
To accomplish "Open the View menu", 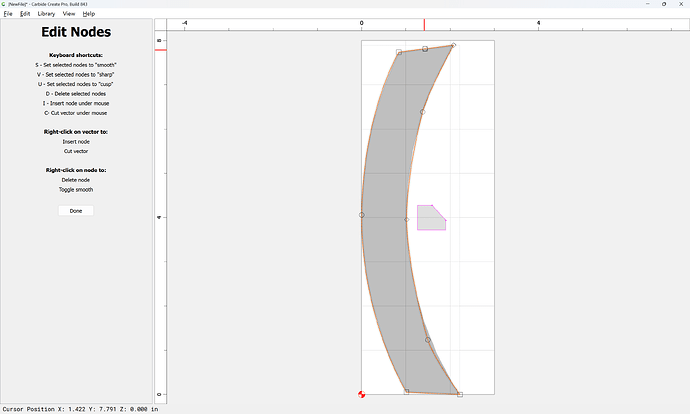I will point(69,14).
